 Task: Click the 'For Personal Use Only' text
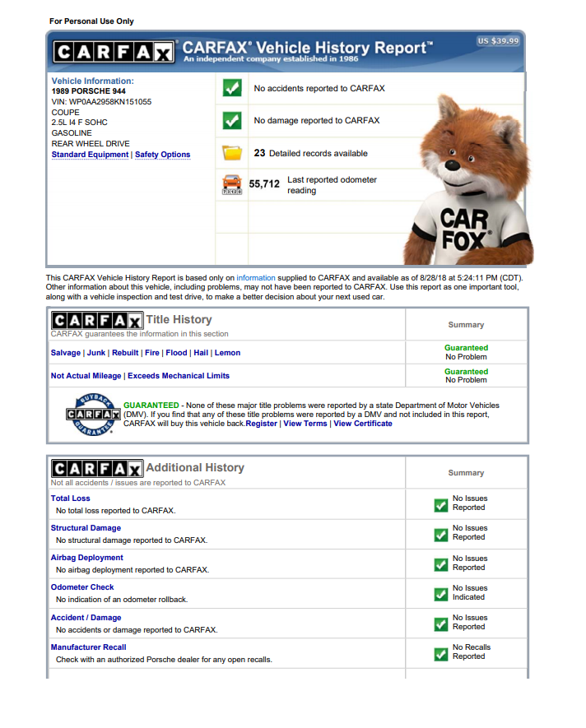[91, 21]
